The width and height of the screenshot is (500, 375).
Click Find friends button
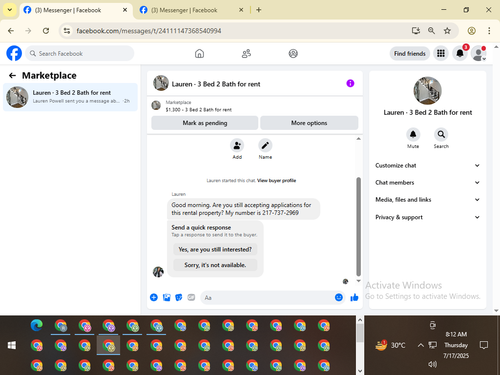pos(410,53)
